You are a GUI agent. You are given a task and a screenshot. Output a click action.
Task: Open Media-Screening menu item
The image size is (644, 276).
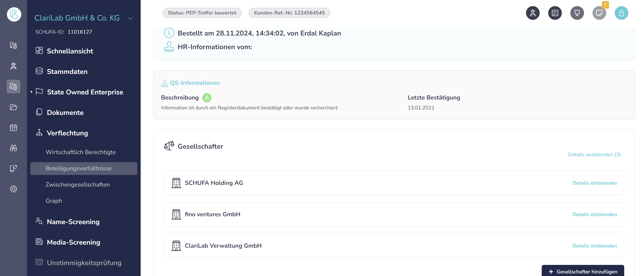coord(68,242)
